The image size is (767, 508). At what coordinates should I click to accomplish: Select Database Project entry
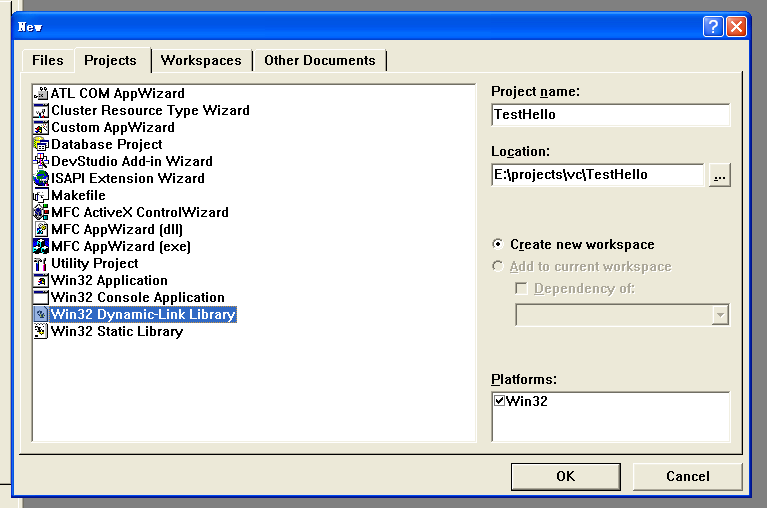click(x=107, y=144)
